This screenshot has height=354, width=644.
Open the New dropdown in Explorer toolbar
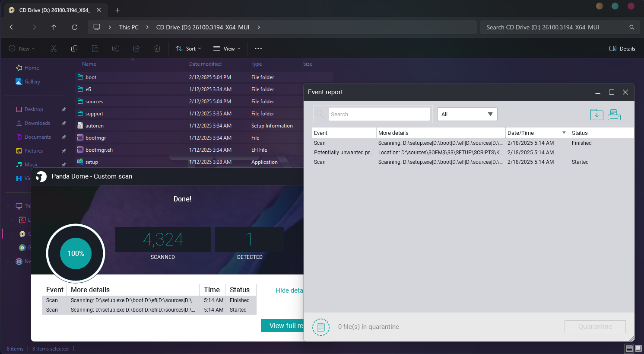[x=22, y=49]
